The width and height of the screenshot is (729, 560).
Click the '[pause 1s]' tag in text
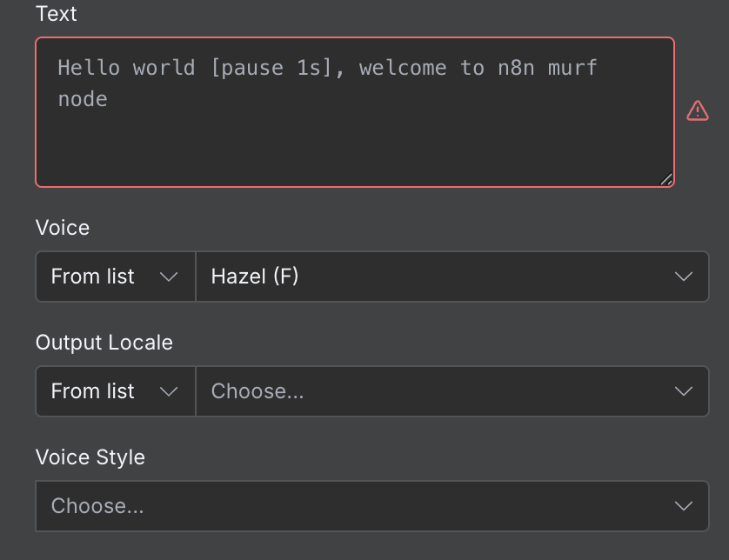[x=271, y=68]
